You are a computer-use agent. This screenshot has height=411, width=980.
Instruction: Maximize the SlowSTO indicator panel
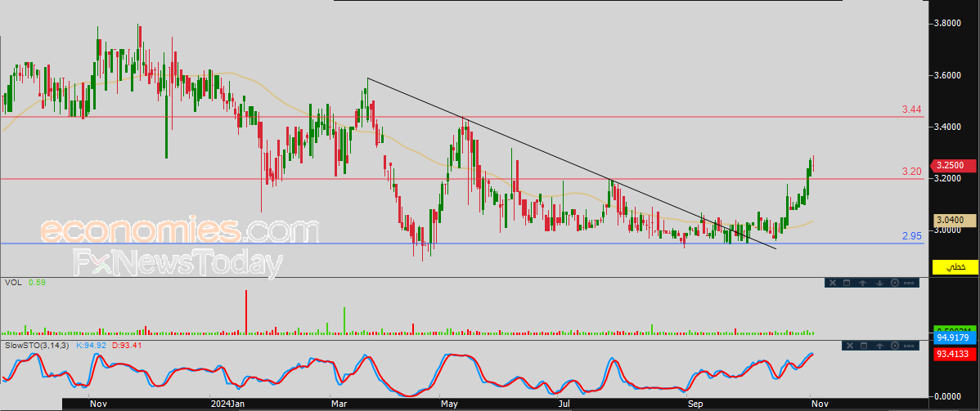pos(864,346)
